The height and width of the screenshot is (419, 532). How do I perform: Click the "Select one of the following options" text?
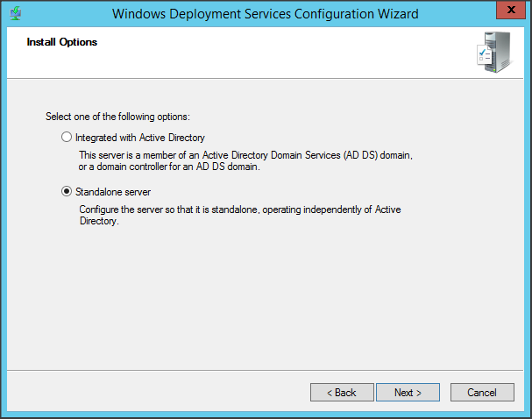pyautogui.click(x=117, y=117)
